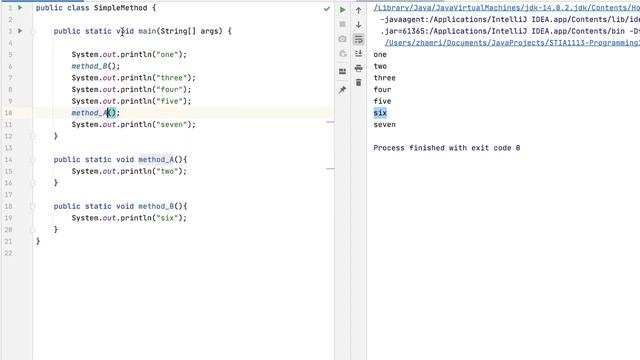640x360 pixels.
Task: Click run gutter arrow beside class SimpleMethod
Action: point(20,8)
